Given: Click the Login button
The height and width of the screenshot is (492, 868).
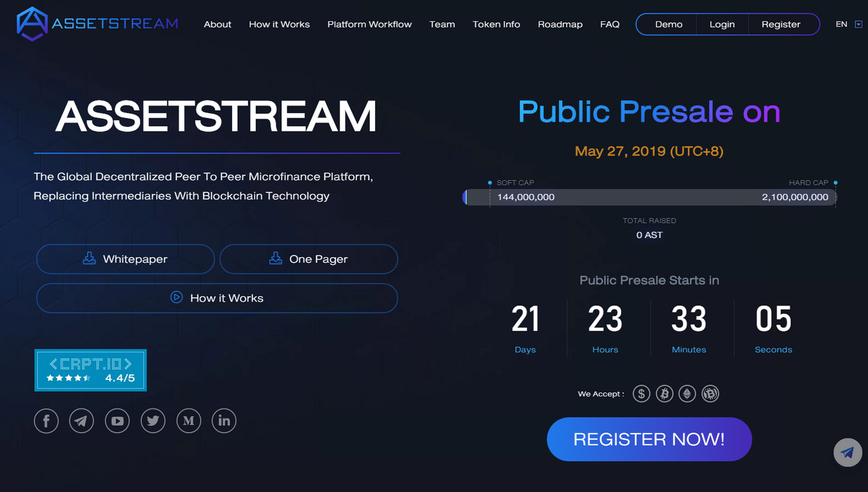Looking at the screenshot, I should point(722,24).
